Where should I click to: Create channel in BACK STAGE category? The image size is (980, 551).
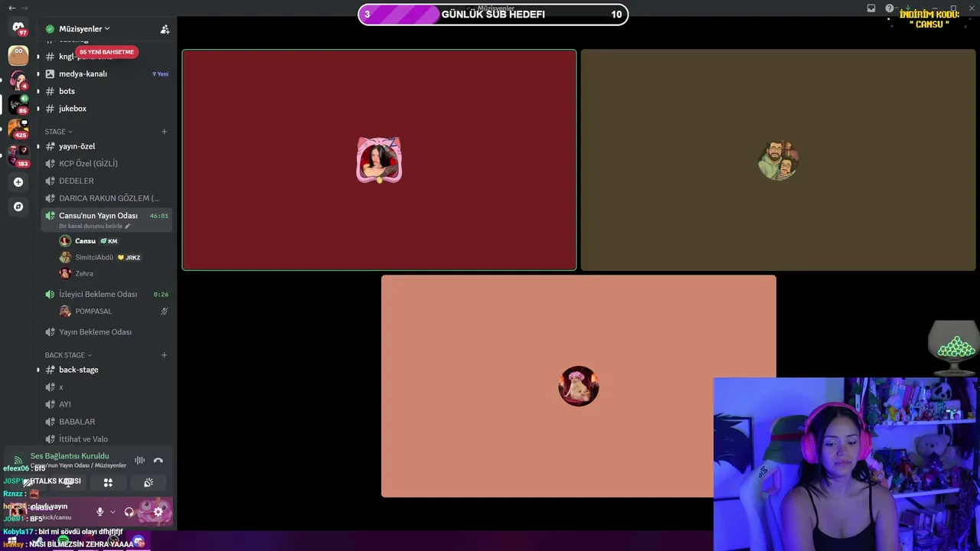[x=164, y=355]
